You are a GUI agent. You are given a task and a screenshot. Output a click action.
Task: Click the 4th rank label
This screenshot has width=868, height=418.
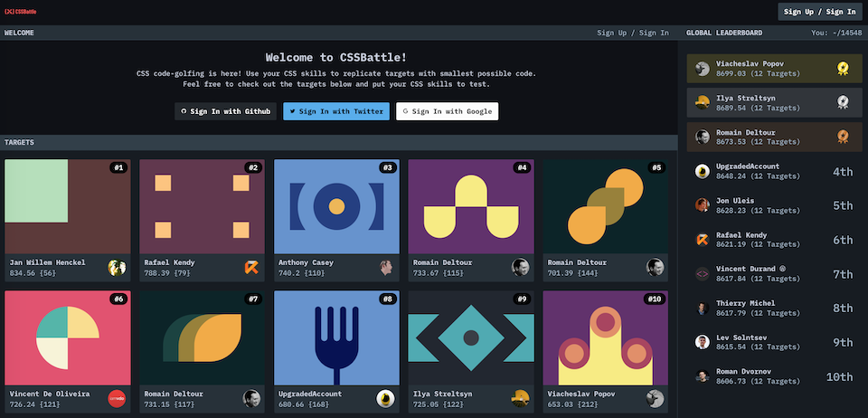[x=843, y=172]
